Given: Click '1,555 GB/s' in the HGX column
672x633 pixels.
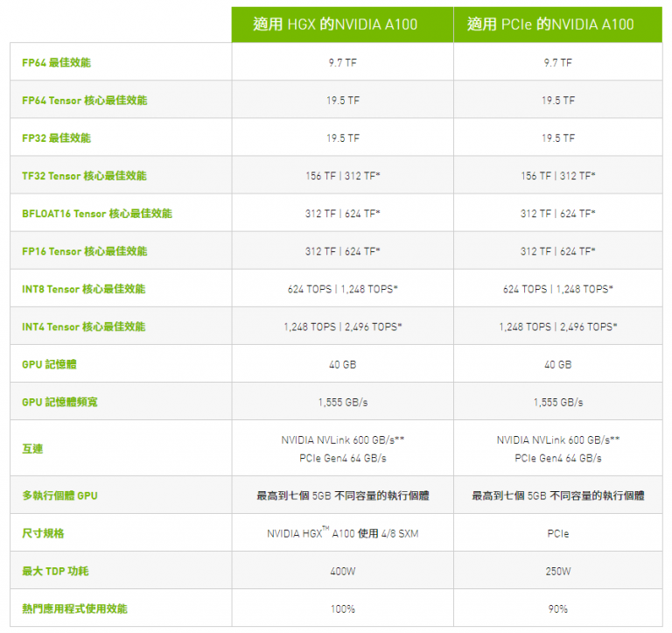Looking at the screenshot, I should click(x=343, y=402).
